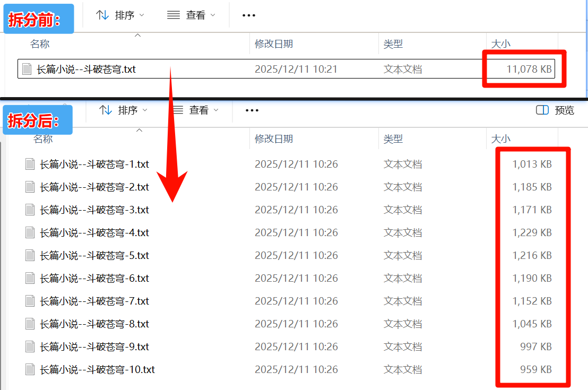Click the ... more options icon in bottom toolbar

click(x=252, y=110)
